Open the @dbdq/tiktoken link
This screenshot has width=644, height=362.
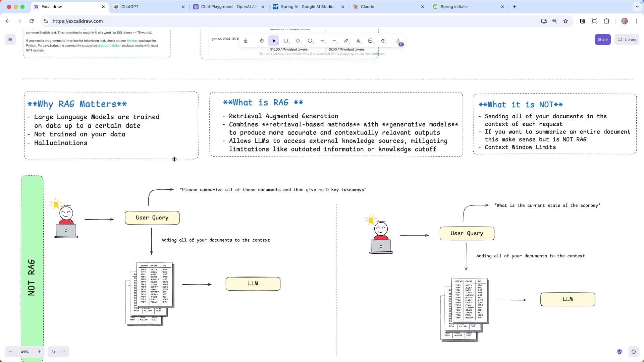(109, 46)
